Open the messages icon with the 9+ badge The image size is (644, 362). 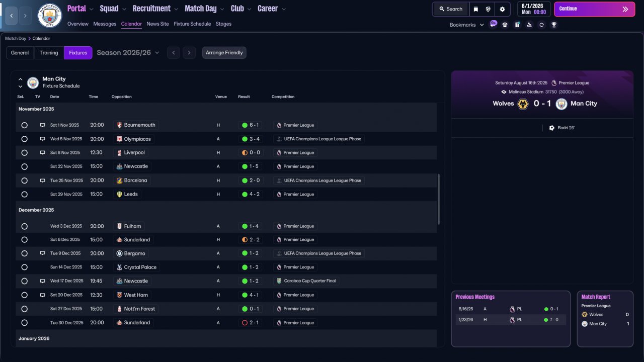click(x=493, y=25)
